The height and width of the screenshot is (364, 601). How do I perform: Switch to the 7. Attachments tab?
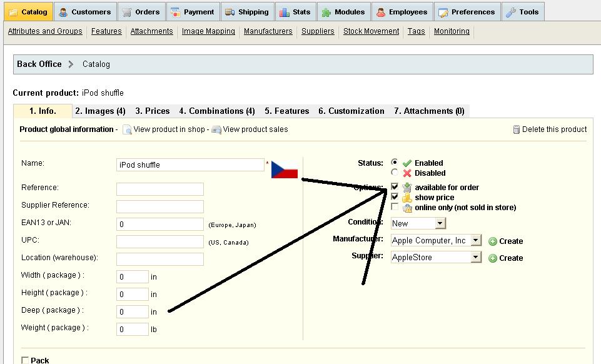tap(429, 111)
